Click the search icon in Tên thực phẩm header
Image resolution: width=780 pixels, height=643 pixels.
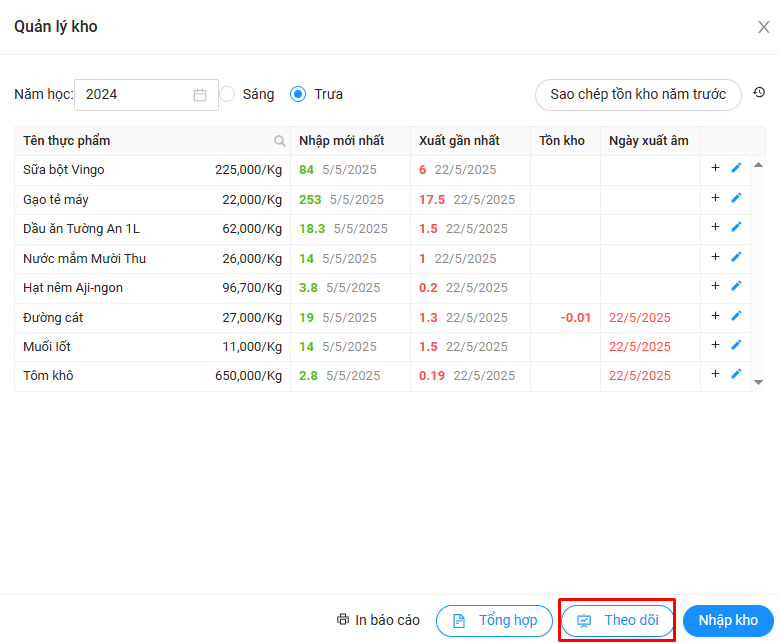click(x=280, y=141)
